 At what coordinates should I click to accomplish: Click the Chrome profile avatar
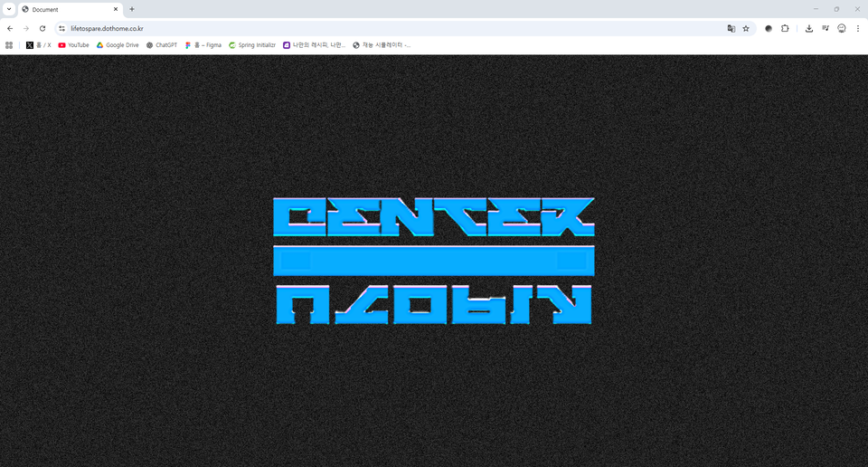(x=841, y=28)
